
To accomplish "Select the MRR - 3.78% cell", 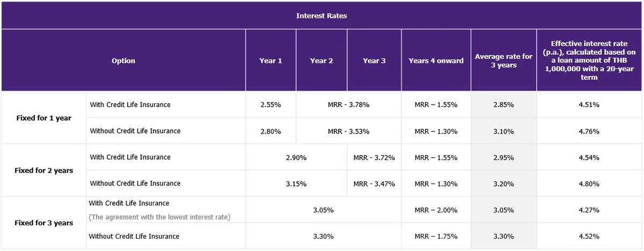I will 348,105.
